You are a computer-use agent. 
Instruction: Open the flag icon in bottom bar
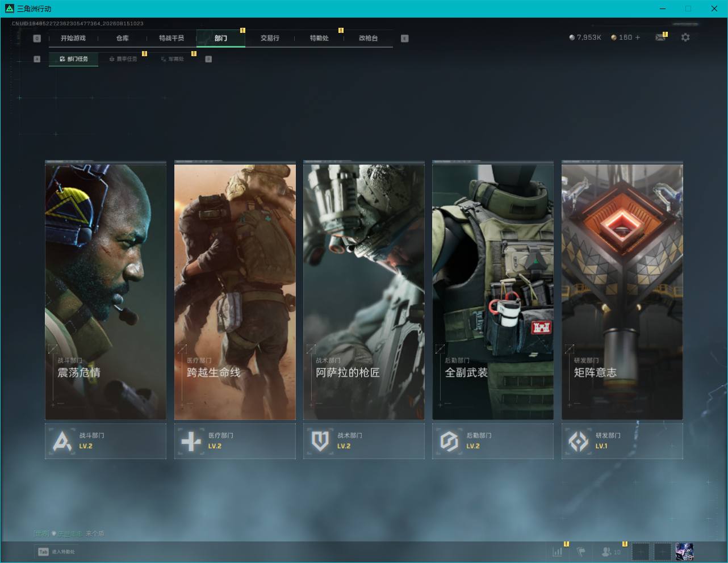581,552
